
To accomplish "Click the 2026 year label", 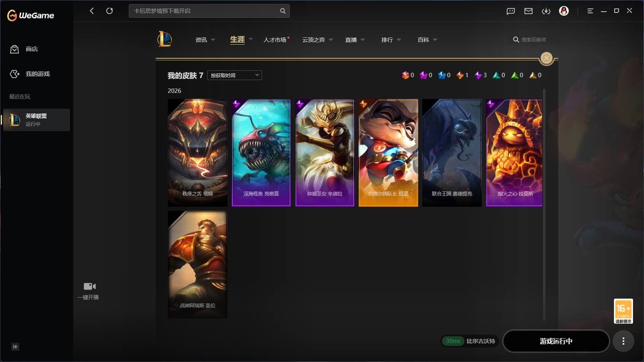I will (174, 91).
